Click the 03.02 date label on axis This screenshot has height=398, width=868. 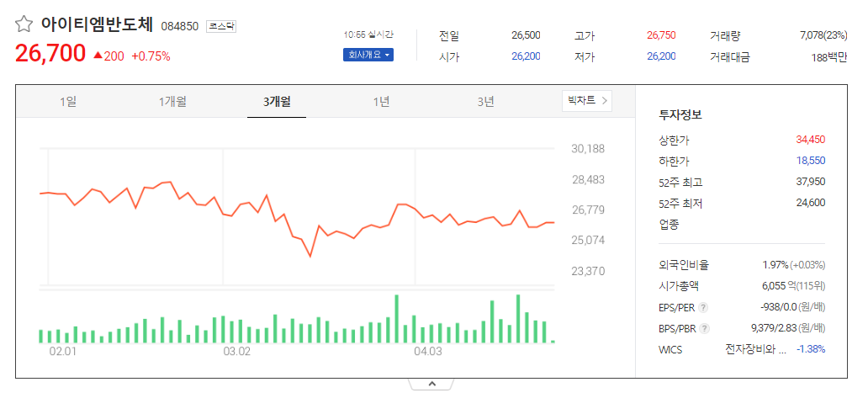click(x=236, y=352)
